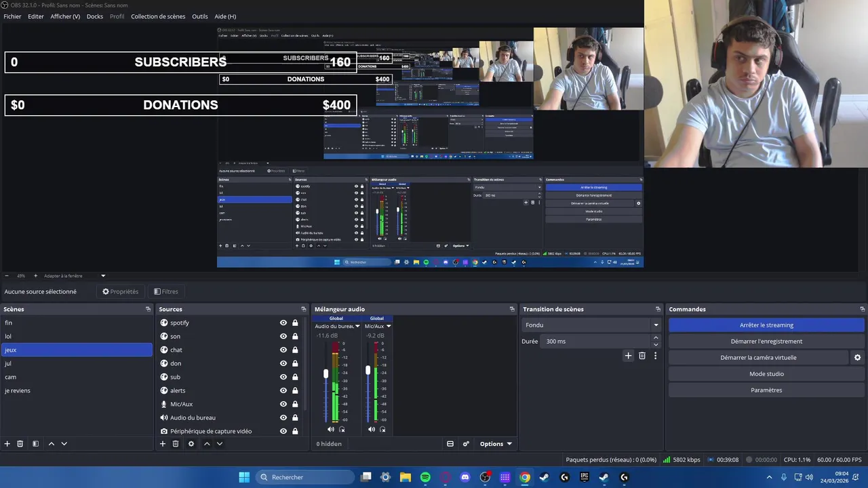Remove scene transition with the trash icon
Viewport: 868px width, 488px height.
tap(642, 355)
